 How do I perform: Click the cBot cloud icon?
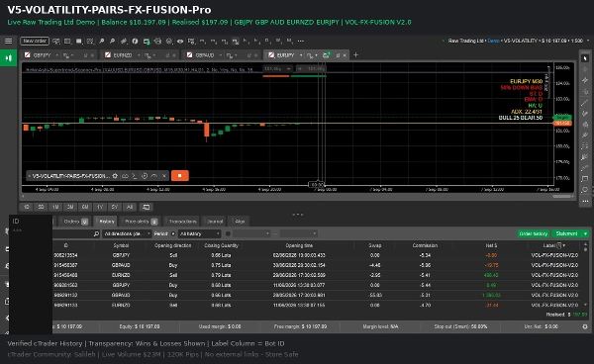[x=125, y=176]
